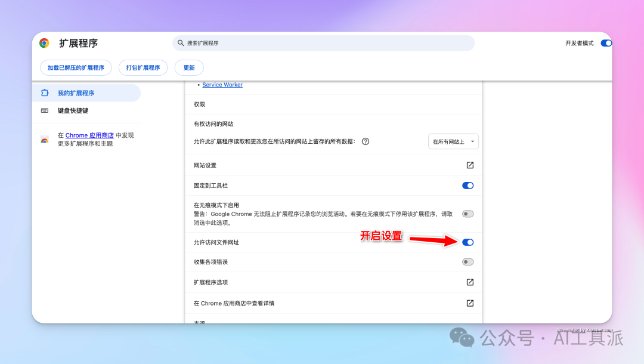This screenshot has width=644, height=364.
Task: Click the 权限 section heading
Action: pyautogui.click(x=199, y=104)
